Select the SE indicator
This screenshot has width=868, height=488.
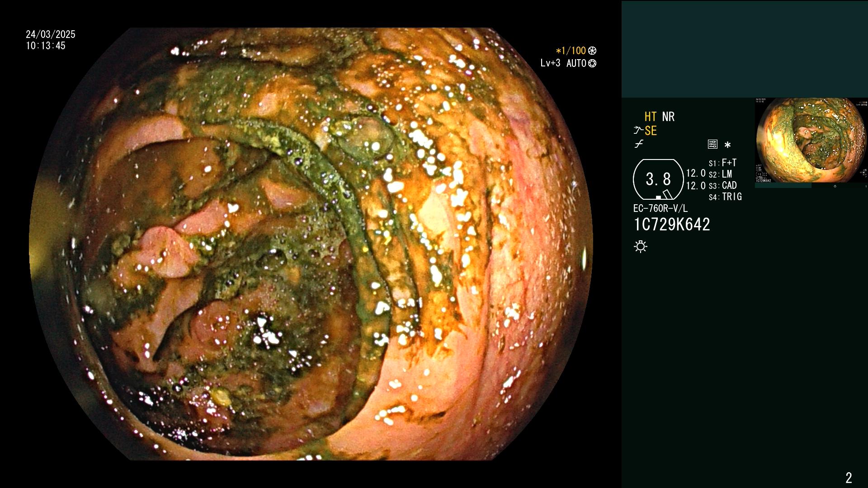pos(651,131)
